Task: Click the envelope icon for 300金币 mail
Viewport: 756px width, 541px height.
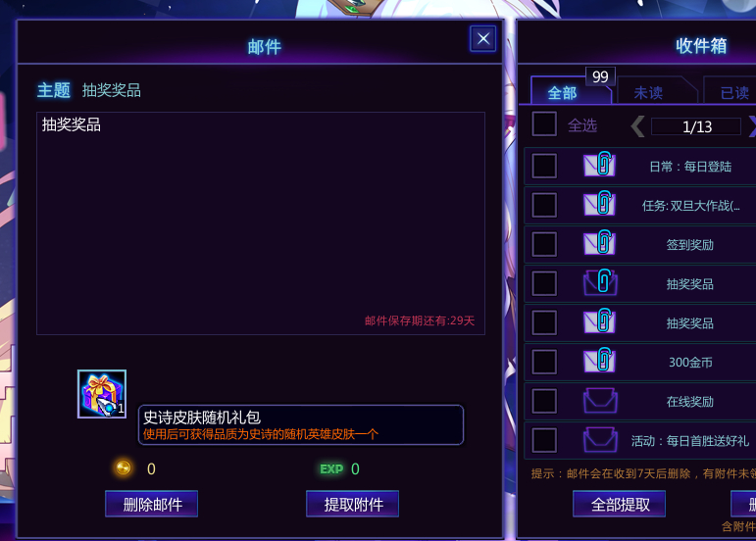Action: coord(599,360)
